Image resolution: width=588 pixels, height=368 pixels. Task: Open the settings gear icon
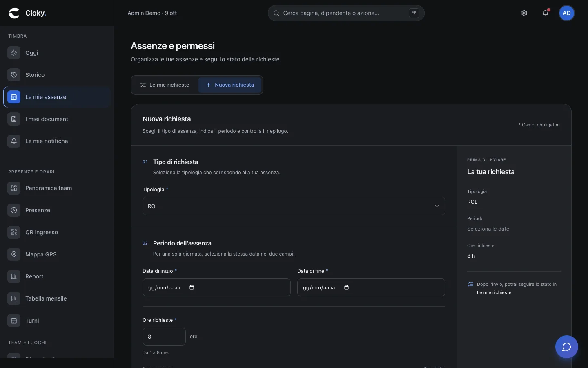[x=524, y=13]
